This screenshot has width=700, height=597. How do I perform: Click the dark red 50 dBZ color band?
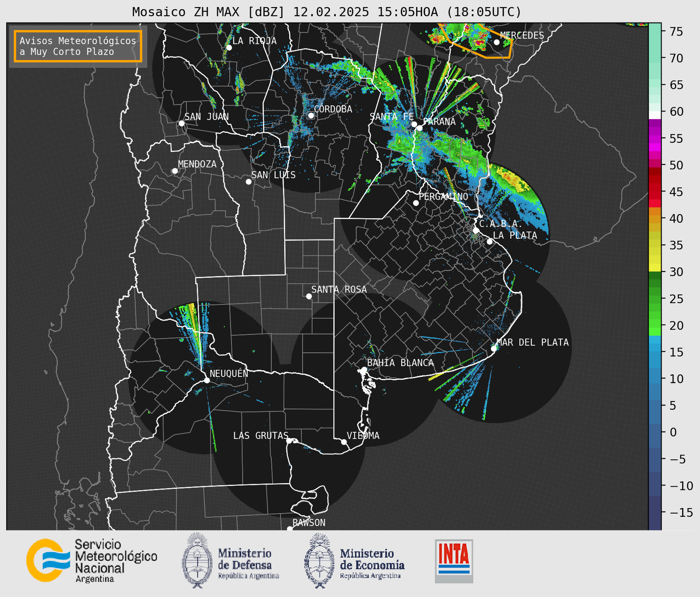coord(655,171)
